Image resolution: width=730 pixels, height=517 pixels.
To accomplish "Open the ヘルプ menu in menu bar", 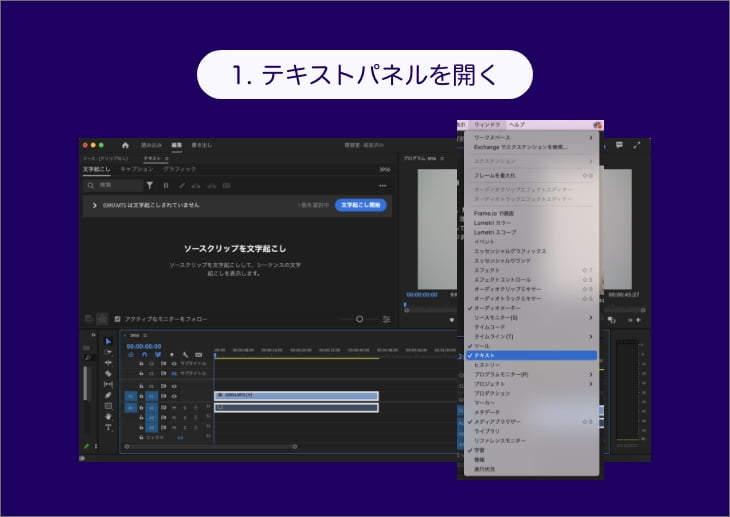I will (517, 124).
